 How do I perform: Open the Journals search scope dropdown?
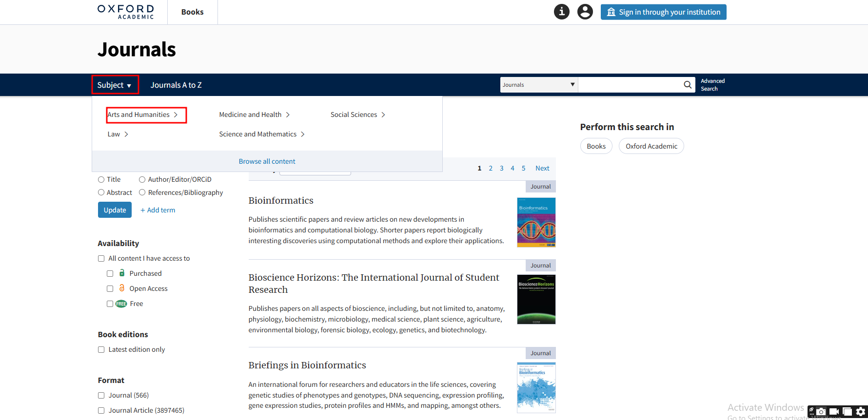tap(538, 85)
